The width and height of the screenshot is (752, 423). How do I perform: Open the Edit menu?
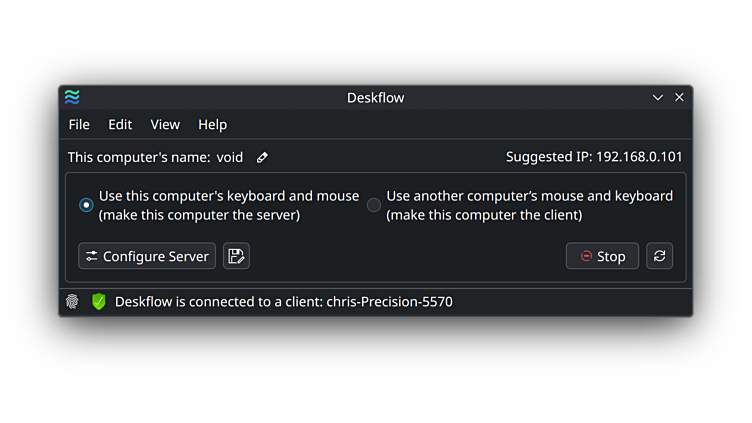point(120,124)
